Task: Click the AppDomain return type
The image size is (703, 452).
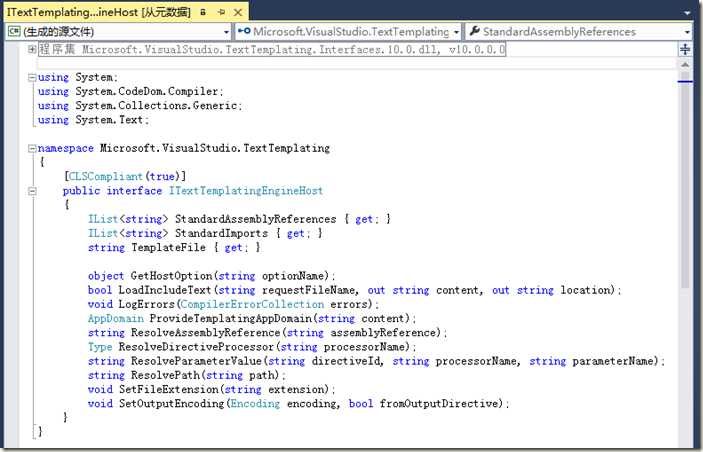Action: (116, 319)
